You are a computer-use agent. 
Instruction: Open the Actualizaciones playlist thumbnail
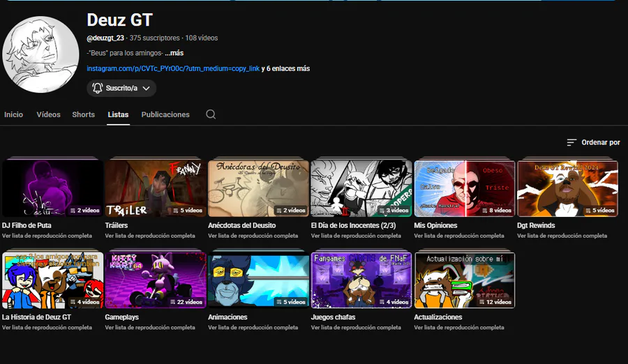point(465,280)
